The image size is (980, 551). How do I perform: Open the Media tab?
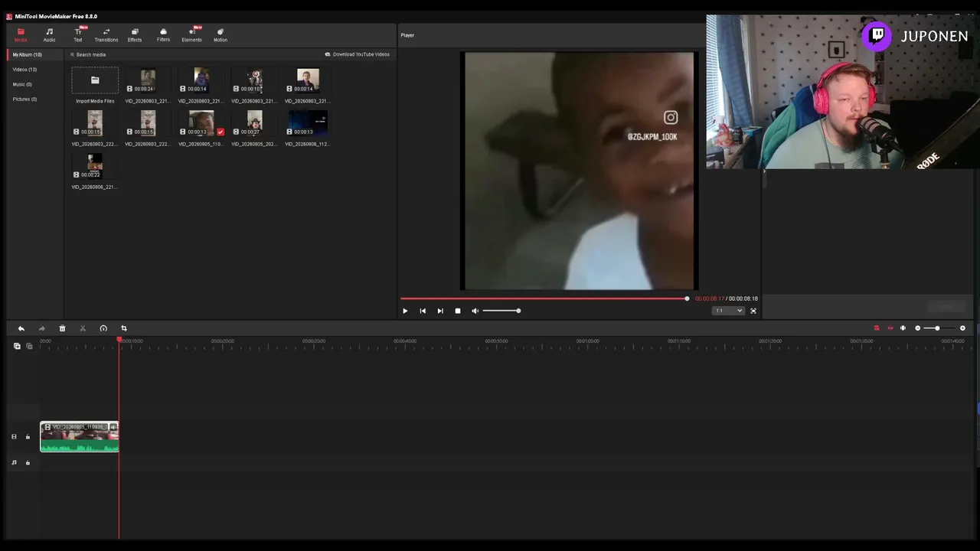tap(21, 35)
